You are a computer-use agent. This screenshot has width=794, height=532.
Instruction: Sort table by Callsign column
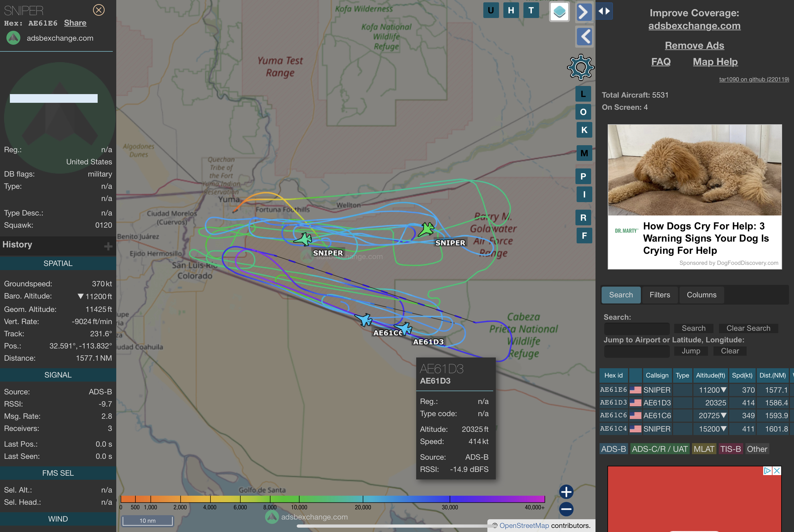coord(657,375)
